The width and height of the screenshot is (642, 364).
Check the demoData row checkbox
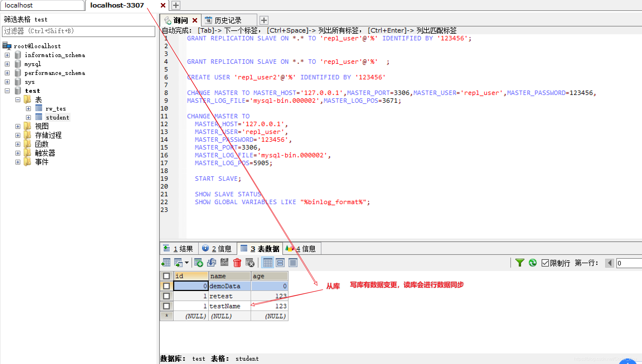166,286
